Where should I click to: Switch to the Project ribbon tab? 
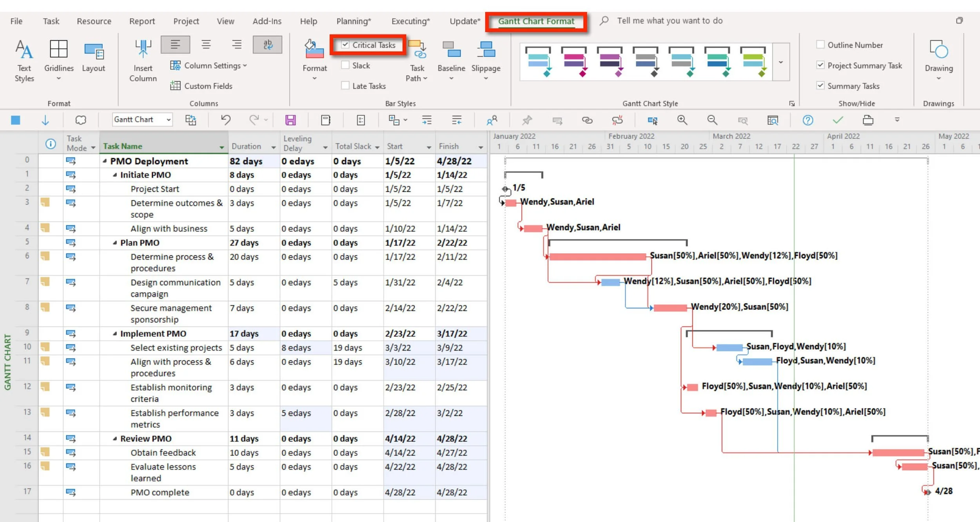click(x=186, y=21)
